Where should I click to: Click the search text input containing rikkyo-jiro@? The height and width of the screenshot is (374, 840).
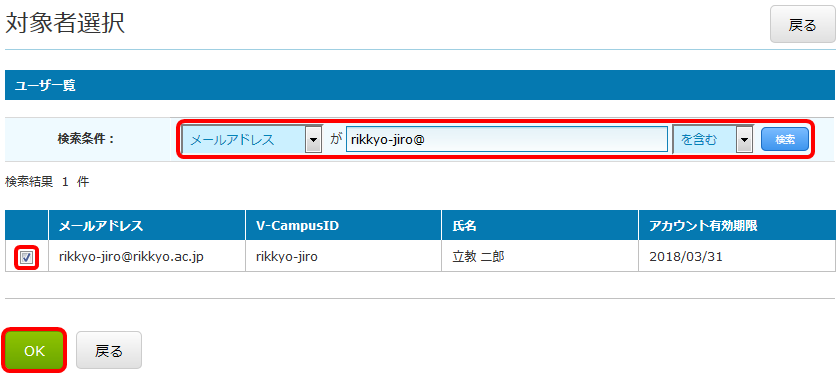coord(507,140)
